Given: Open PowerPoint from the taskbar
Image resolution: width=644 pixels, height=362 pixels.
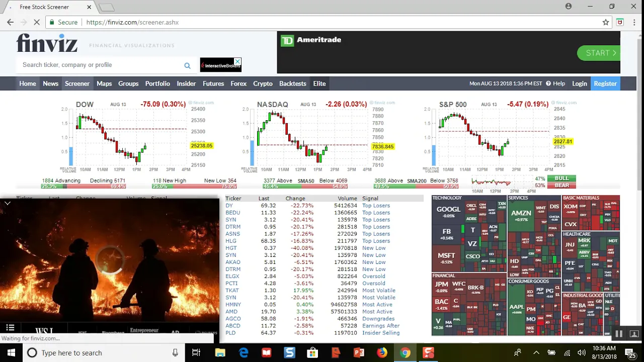Looking at the screenshot, I should (x=359, y=353).
